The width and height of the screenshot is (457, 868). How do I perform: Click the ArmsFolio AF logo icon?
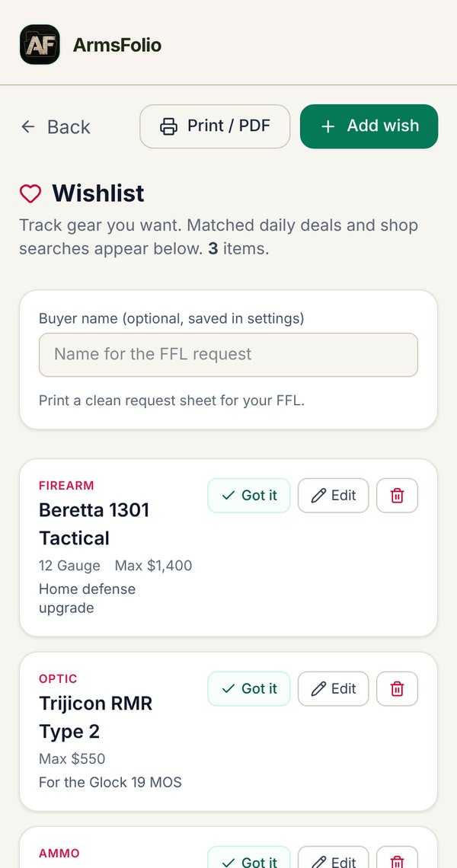pos(40,44)
